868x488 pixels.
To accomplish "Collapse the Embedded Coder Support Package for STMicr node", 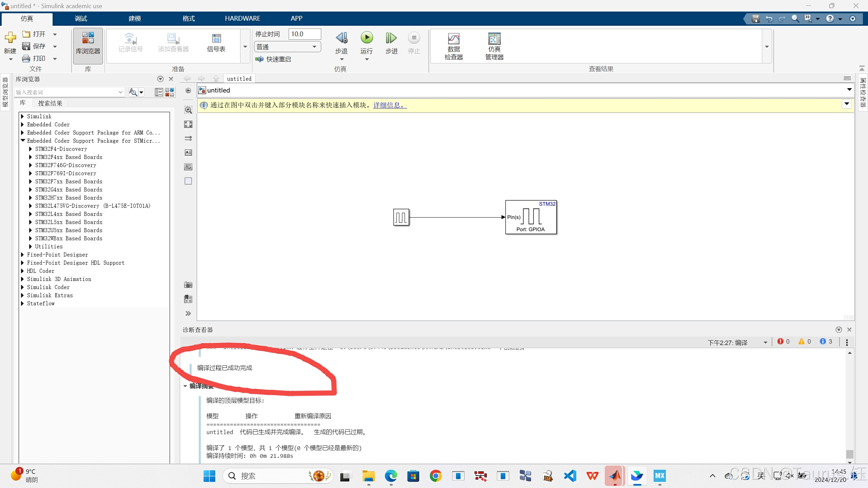I will [x=23, y=140].
